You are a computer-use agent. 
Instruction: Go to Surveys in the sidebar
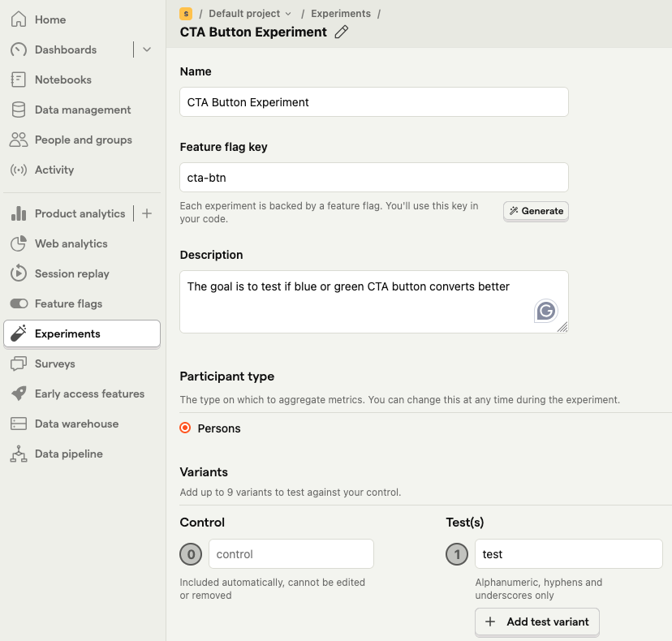tap(54, 364)
